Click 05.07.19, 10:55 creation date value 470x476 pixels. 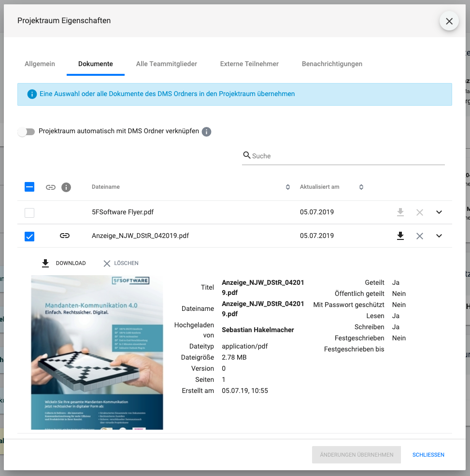pos(245,391)
